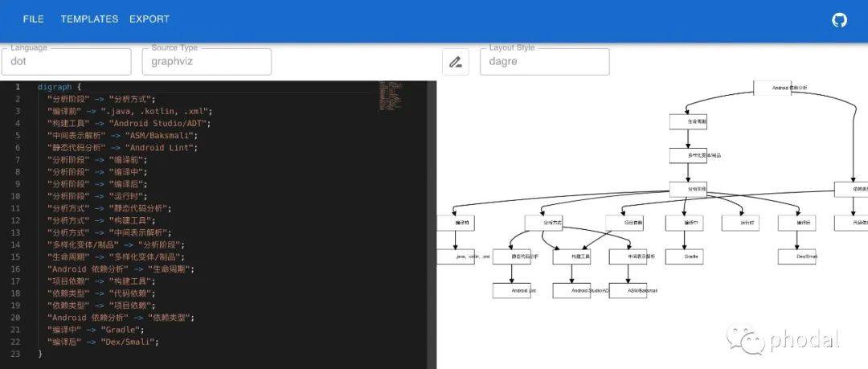The image size is (868, 369).
Task: Click line number 1 in gutter
Action: (x=17, y=87)
